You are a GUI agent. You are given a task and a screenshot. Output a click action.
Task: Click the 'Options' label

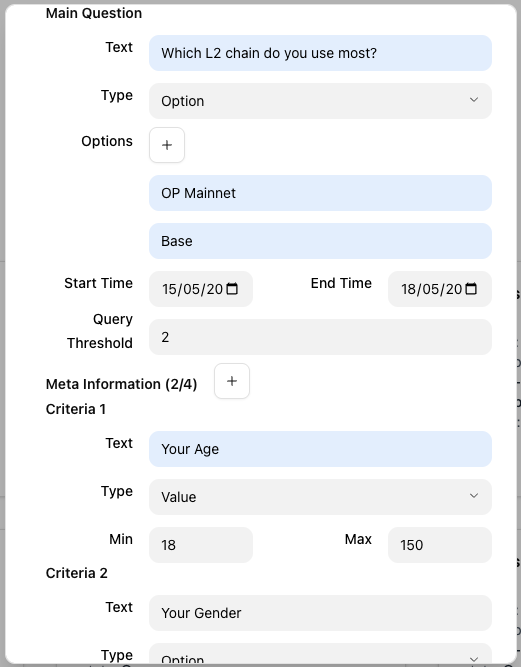[x=107, y=141]
